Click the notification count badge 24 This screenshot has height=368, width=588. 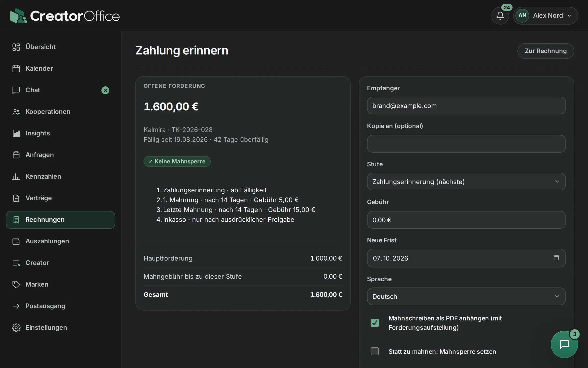pyautogui.click(x=507, y=7)
